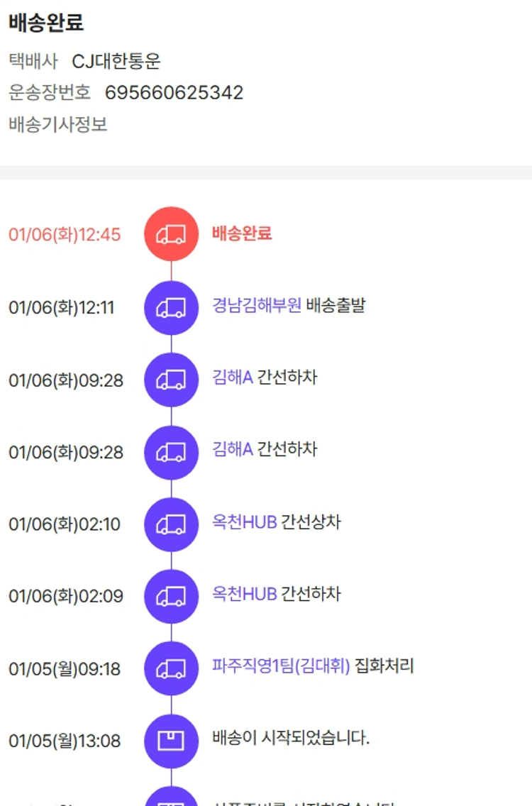The image size is (532, 806).
Task: Click the 배송완료 heading at top
Action: [x=46, y=23]
